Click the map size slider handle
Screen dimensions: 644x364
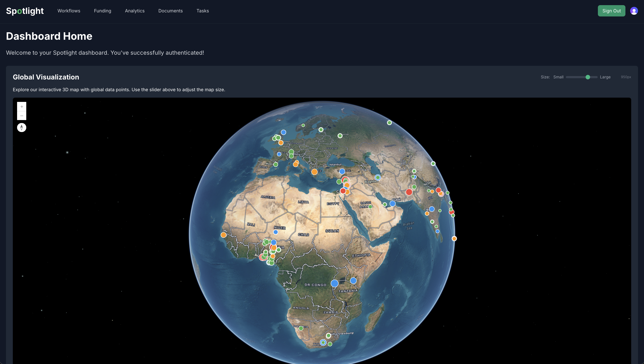pyautogui.click(x=588, y=77)
